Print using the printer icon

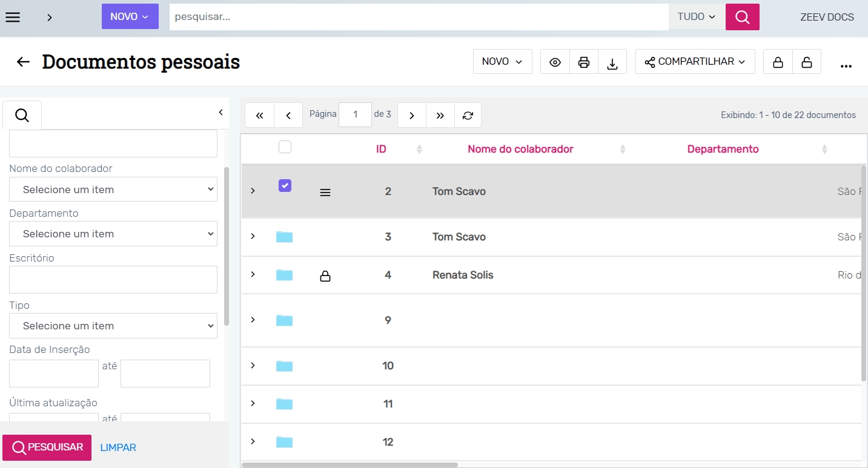click(x=584, y=62)
